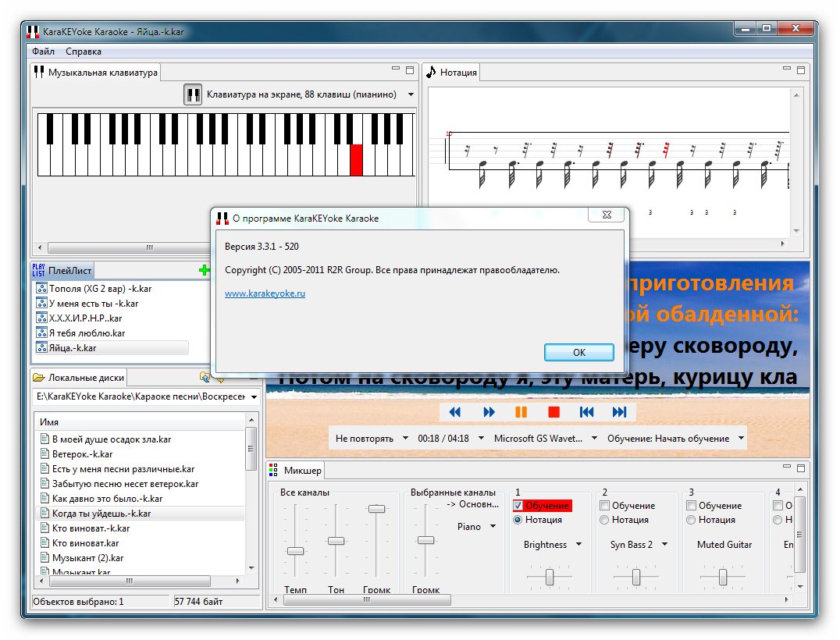840x640 pixels.
Task: Select the Нотация panel tab
Action: (452, 73)
